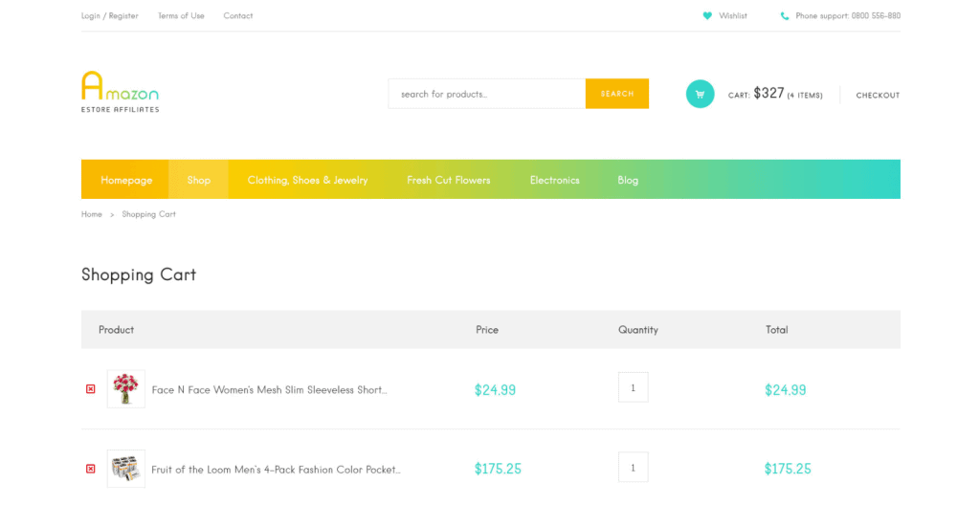
Task: Open the Amazon eStore Affiliates logo
Action: (120, 92)
